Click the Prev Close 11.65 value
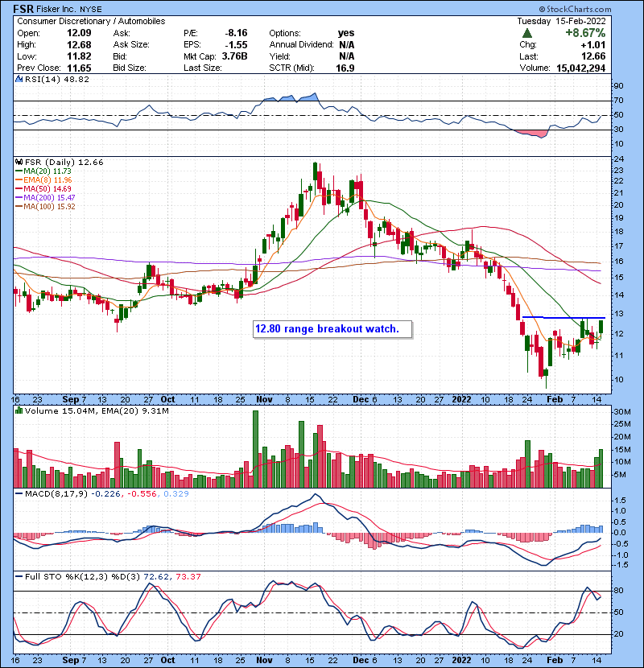644x668 pixels. coord(79,68)
